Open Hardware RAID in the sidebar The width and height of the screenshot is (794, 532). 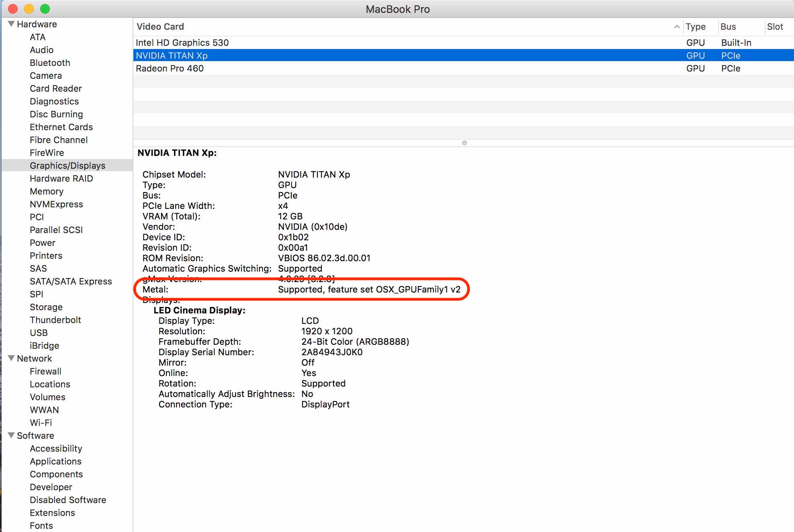point(61,178)
